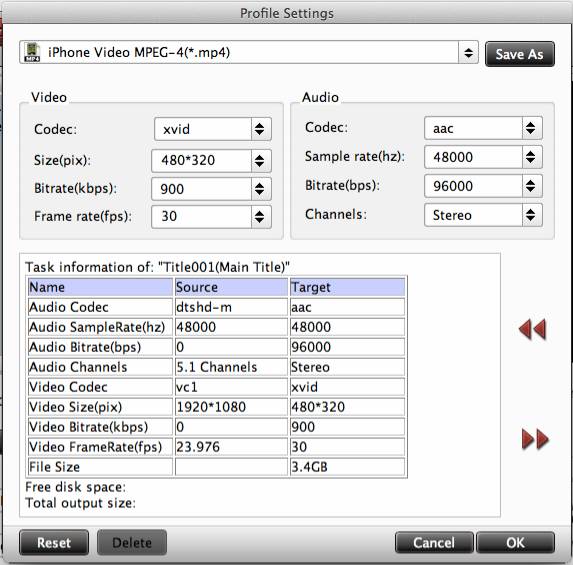Screen dimensions: 573x565
Task: Click the Reset button
Action: tap(54, 543)
